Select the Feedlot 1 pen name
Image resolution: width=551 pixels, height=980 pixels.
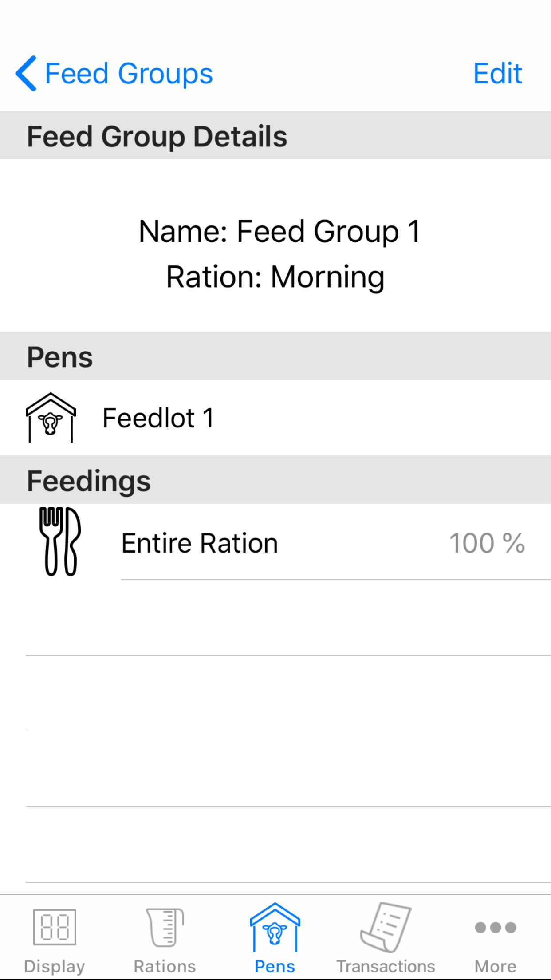158,418
